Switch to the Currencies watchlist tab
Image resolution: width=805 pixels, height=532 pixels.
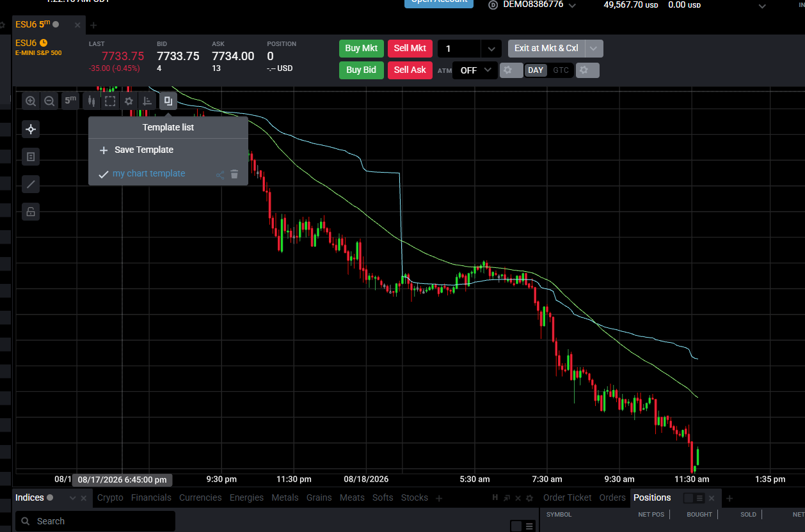pyautogui.click(x=200, y=497)
